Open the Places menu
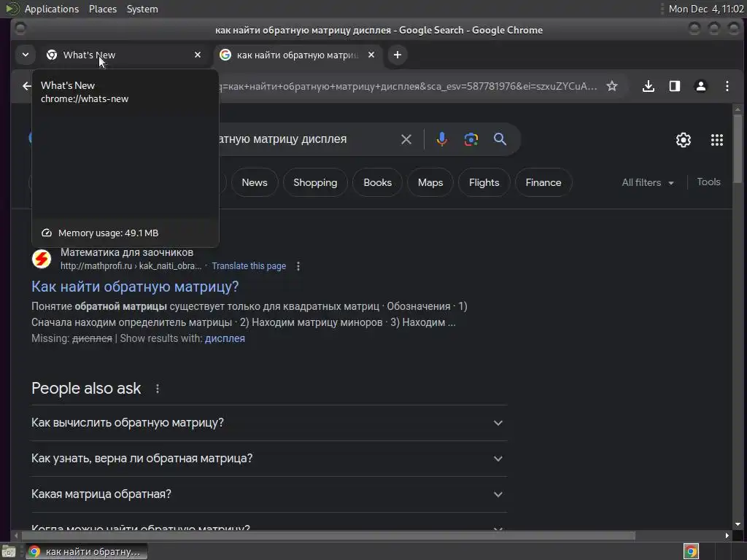Screen dimensions: 747x560 tap(103, 9)
